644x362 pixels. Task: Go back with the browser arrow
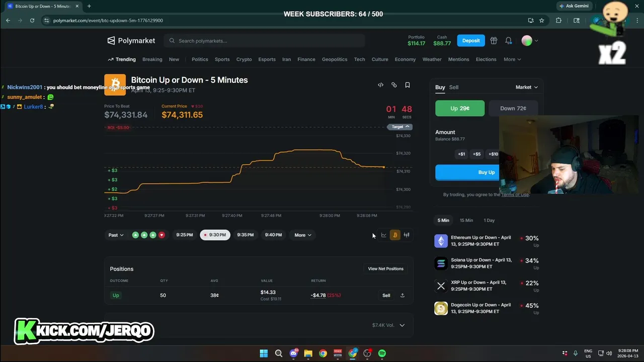click(8, 20)
